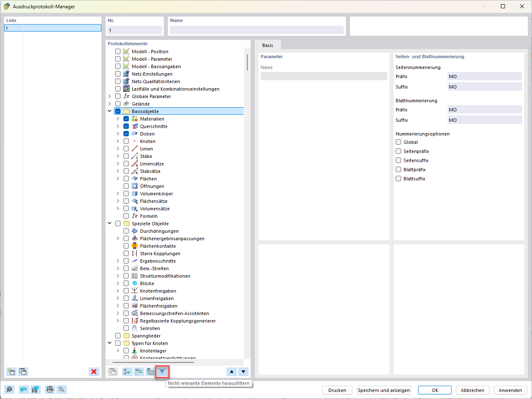Open the Basis tab

click(x=268, y=45)
